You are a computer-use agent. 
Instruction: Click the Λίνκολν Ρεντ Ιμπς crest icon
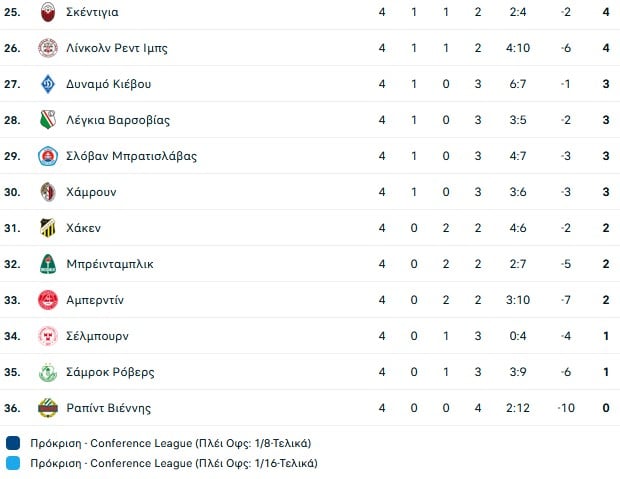pos(48,48)
